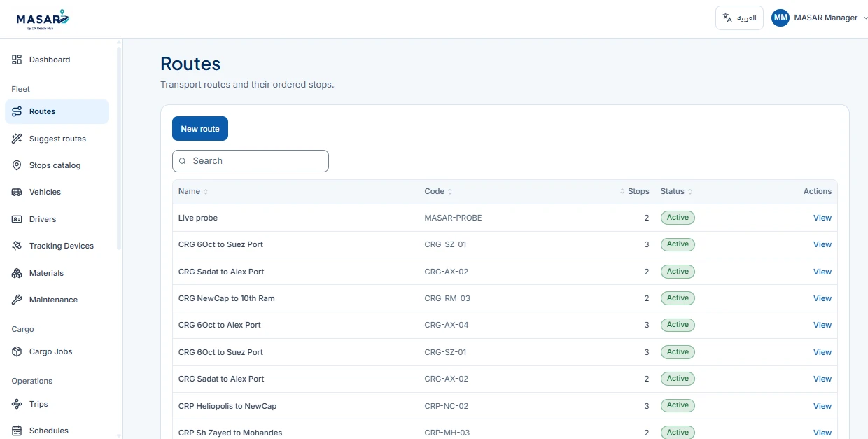The image size is (868, 439).
Task: Click the Fleet section label
Action: pyautogui.click(x=21, y=89)
